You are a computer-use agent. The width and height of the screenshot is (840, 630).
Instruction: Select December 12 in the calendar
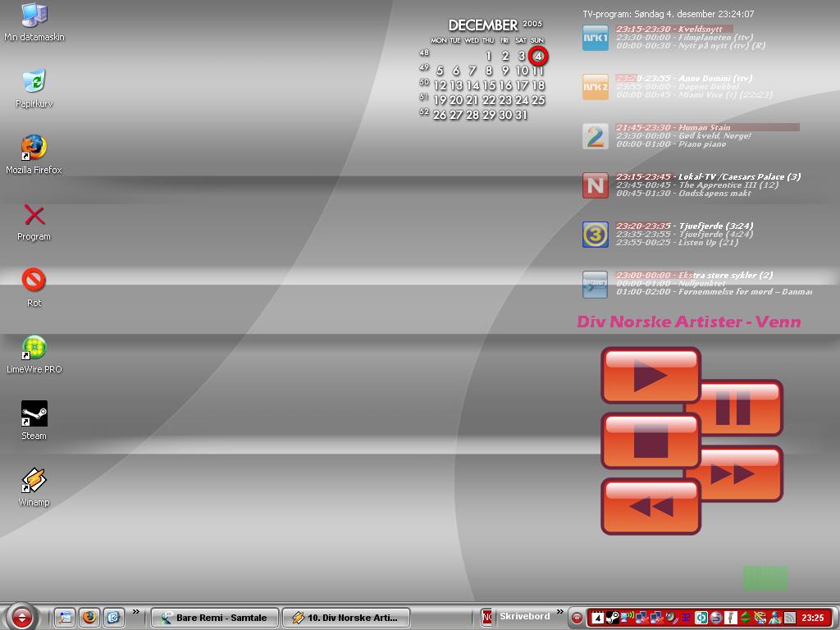click(x=440, y=85)
